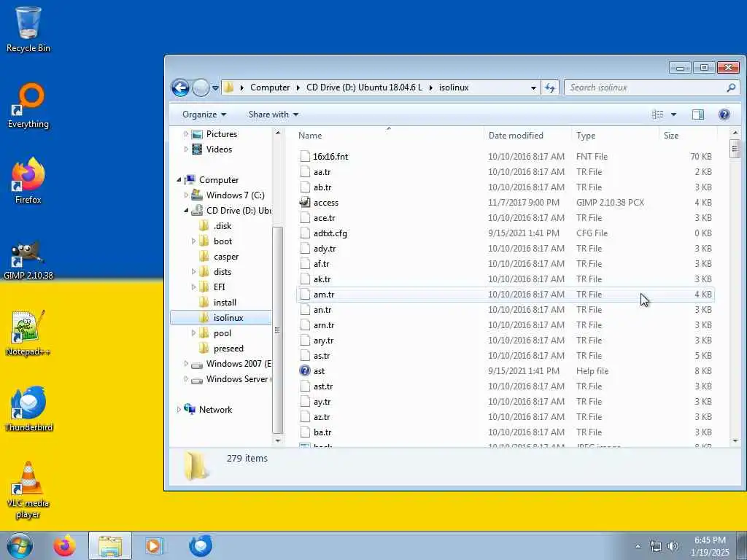Select the preseed folder in tree
747x560 pixels.
point(228,349)
